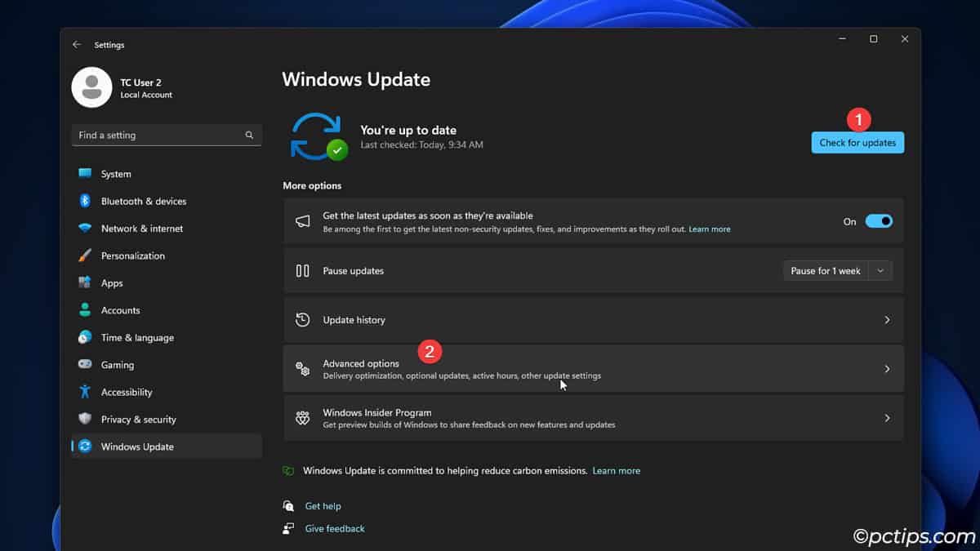The image size is (980, 551).
Task: Minimize the Settings window
Action: tap(842, 39)
